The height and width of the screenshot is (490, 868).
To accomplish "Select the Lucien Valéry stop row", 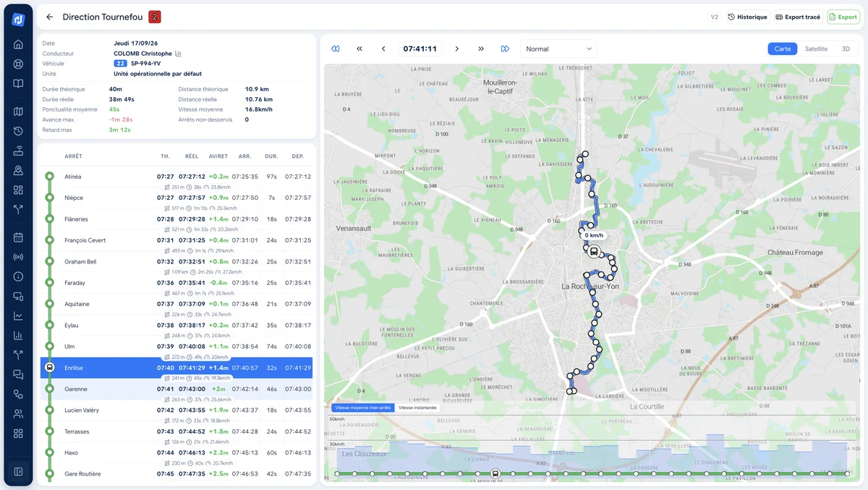I will pos(176,410).
